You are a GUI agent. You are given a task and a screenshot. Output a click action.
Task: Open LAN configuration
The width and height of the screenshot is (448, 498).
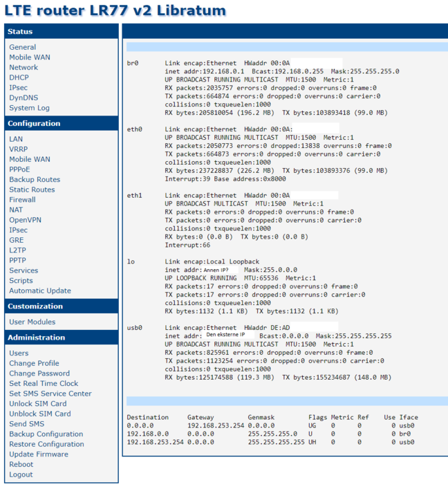16,139
